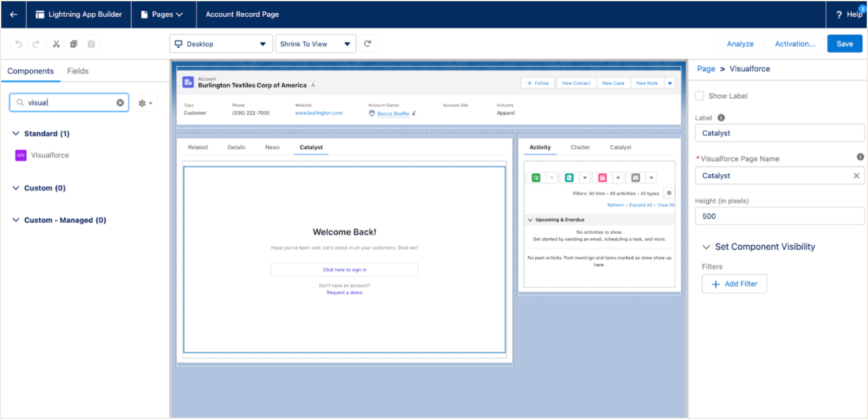Click the pink New Event icon
The height and width of the screenshot is (419, 868).
tap(602, 178)
